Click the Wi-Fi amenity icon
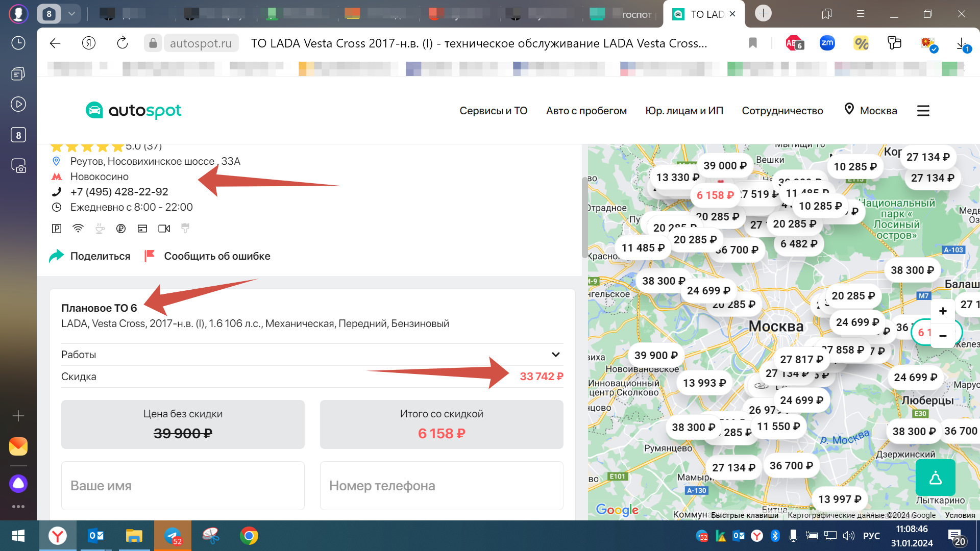 [x=78, y=229]
